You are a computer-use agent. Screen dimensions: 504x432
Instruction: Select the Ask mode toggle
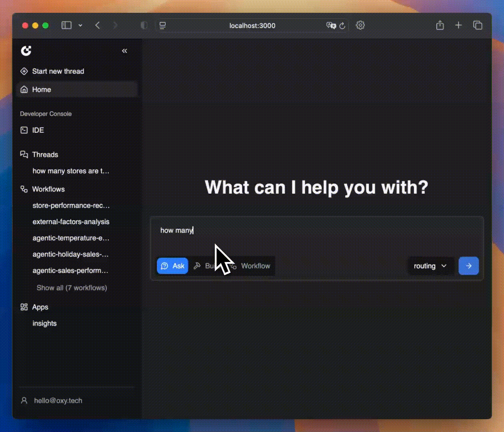(172, 266)
